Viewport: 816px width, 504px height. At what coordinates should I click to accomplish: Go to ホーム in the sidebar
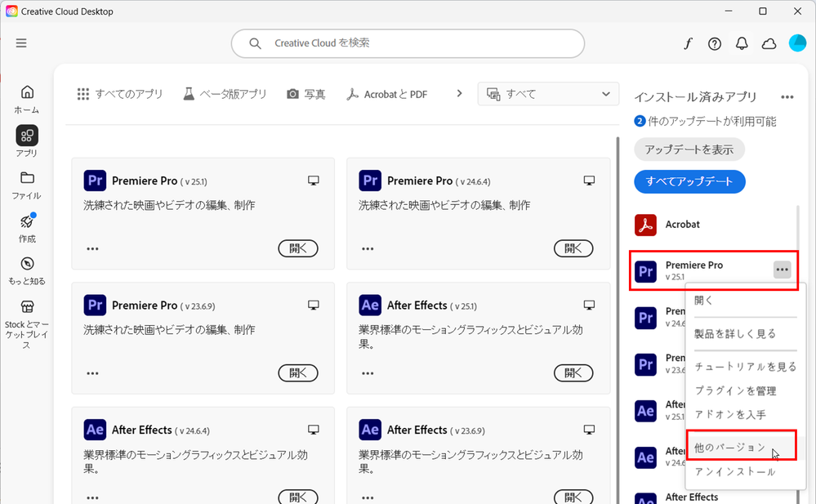(27, 100)
